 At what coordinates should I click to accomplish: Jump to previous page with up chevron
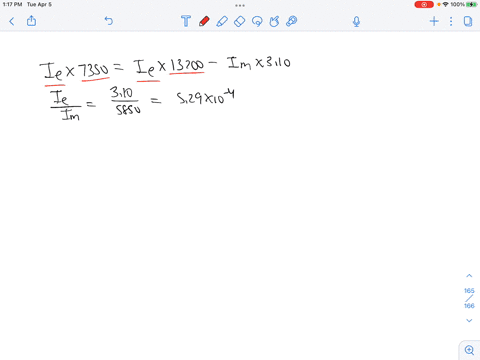tap(469, 276)
